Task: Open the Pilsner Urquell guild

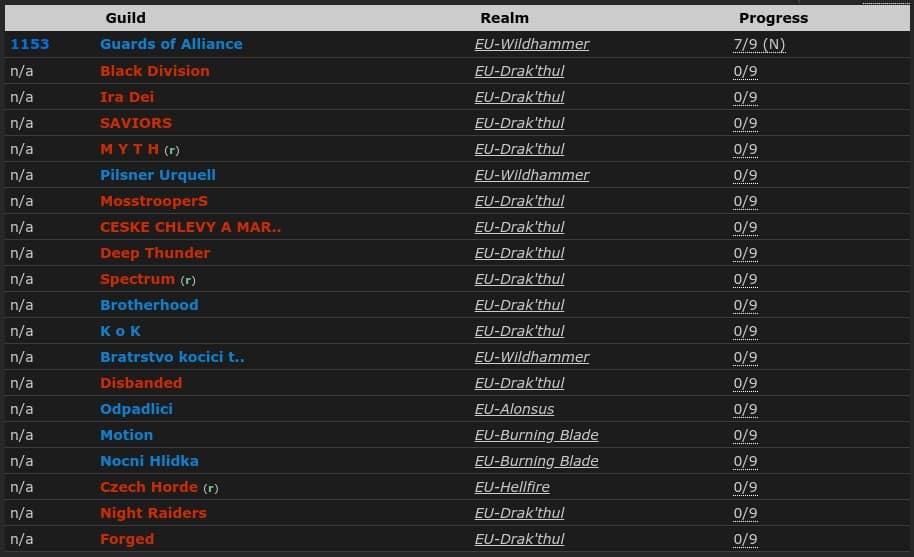Action: tap(157, 175)
